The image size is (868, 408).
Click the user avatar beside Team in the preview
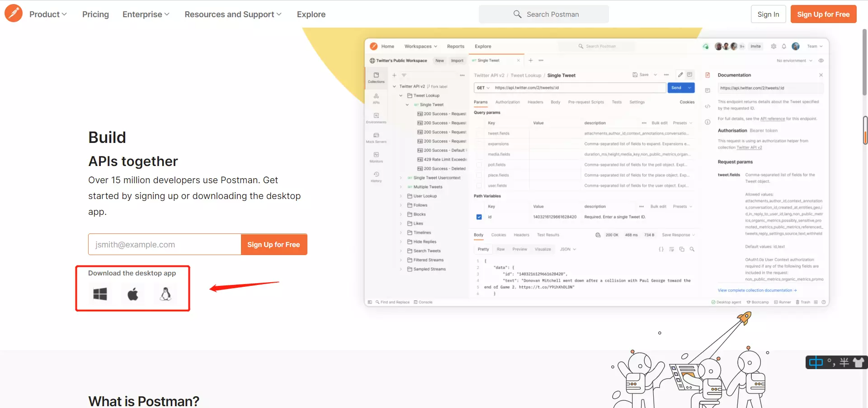coord(796,46)
